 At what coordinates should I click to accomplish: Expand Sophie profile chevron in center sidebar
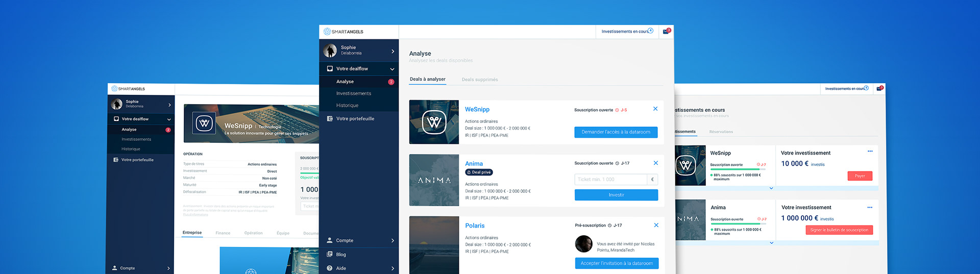coord(393,51)
